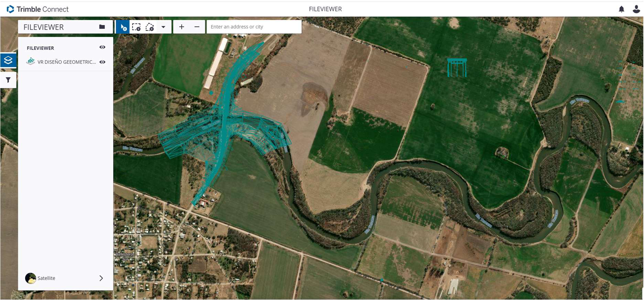Toggle visibility of FILEVIEWER group
Screen dimensions: 644x300
pos(102,47)
